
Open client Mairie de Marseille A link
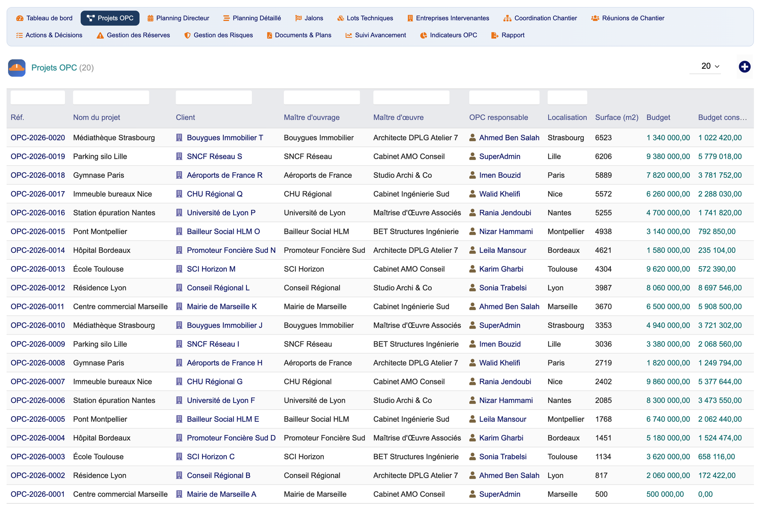tap(221, 494)
